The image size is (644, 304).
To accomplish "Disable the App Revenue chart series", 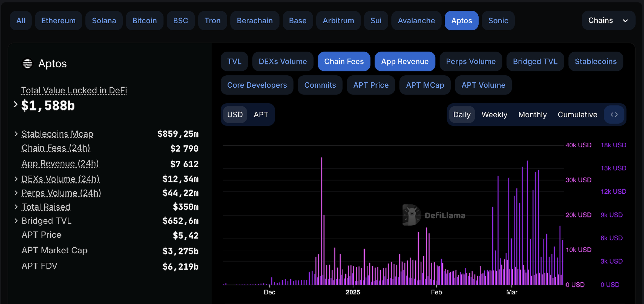I will [404, 62].
